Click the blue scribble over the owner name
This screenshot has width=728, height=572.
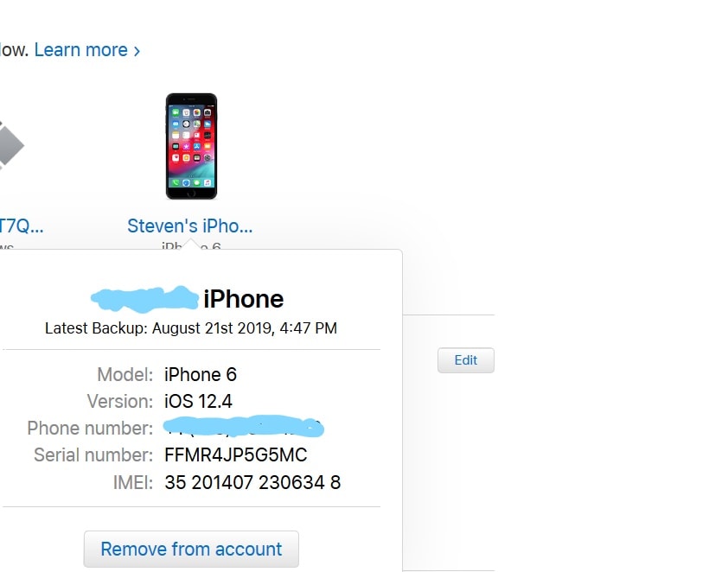(145, 298)
